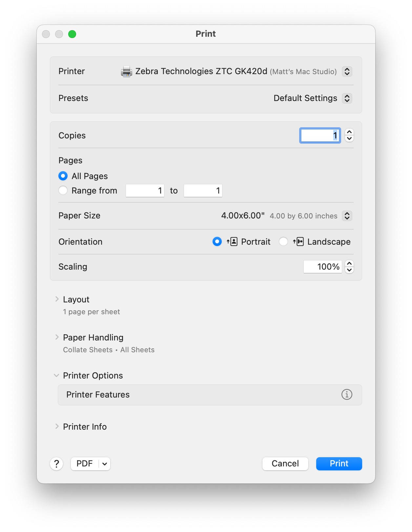This screenshot has width=412, height=532.
Task: Click the Scaling percentage input field
Action: tap(323, 267)
